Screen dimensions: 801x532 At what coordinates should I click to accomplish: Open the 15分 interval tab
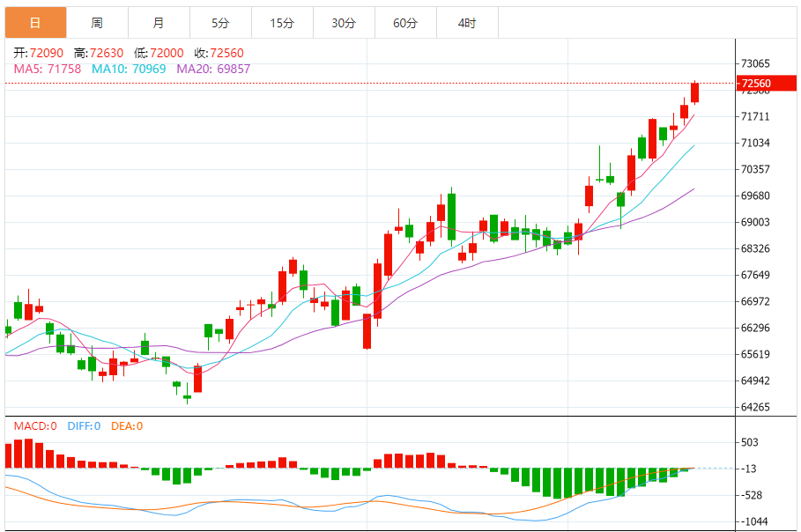tap(283, 23)
